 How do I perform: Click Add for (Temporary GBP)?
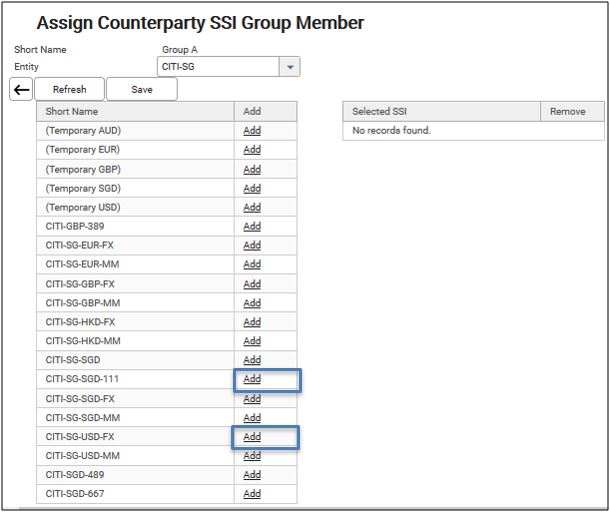pos(252,169)
